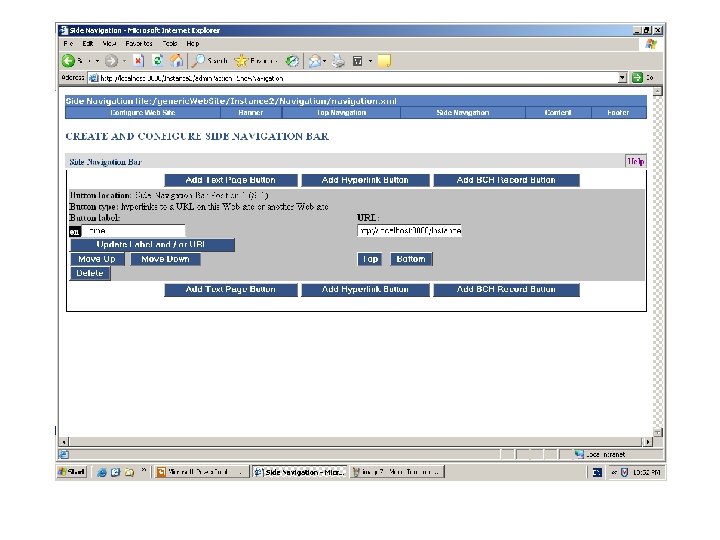Viewport: 720px width, 540px height.
Task: Open the Edit tool dropdown arrow
Action: click(370, 61)
